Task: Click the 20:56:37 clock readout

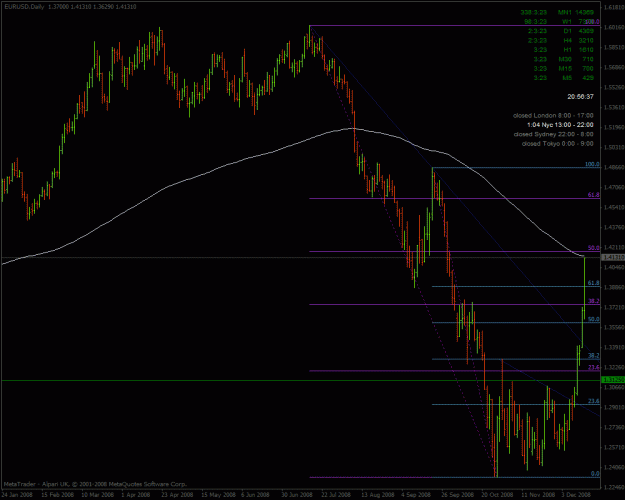Action: click(580, 96)
